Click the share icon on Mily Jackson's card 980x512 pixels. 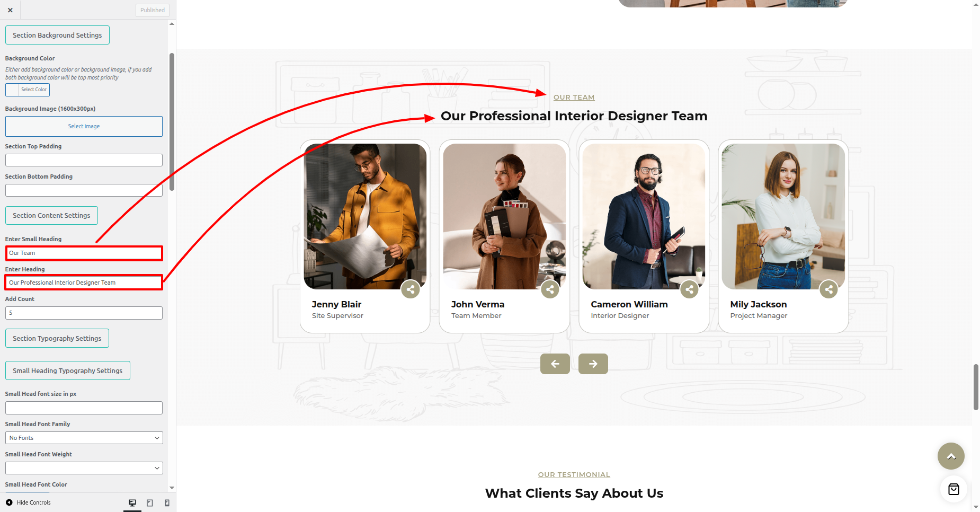(x=828, y=289)
